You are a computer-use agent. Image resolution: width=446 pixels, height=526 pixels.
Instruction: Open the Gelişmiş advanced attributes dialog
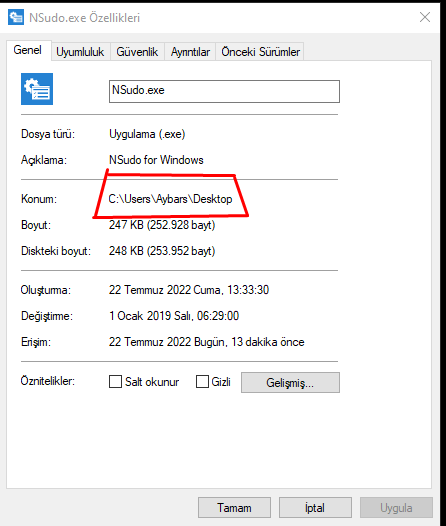pos(290,382)
